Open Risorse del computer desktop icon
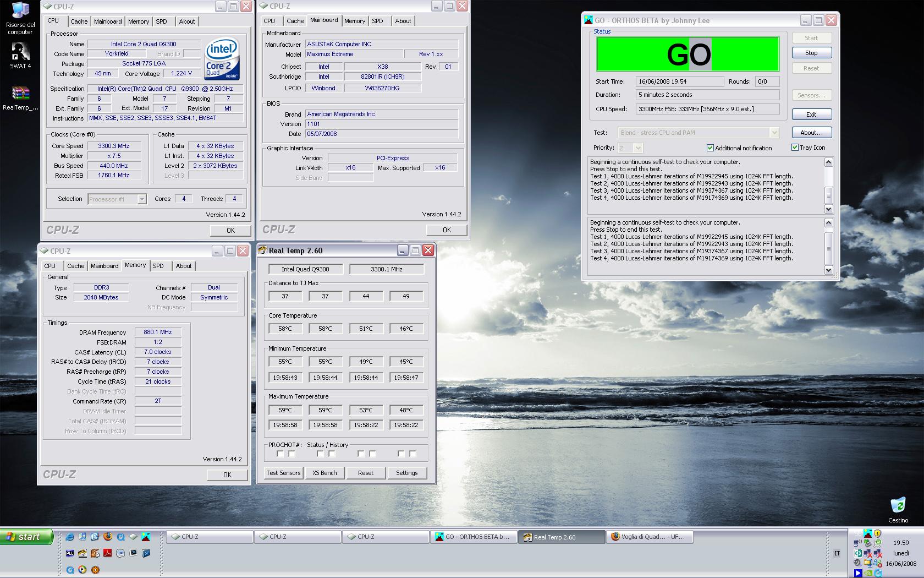924x578 pixels. coord(20,19)
